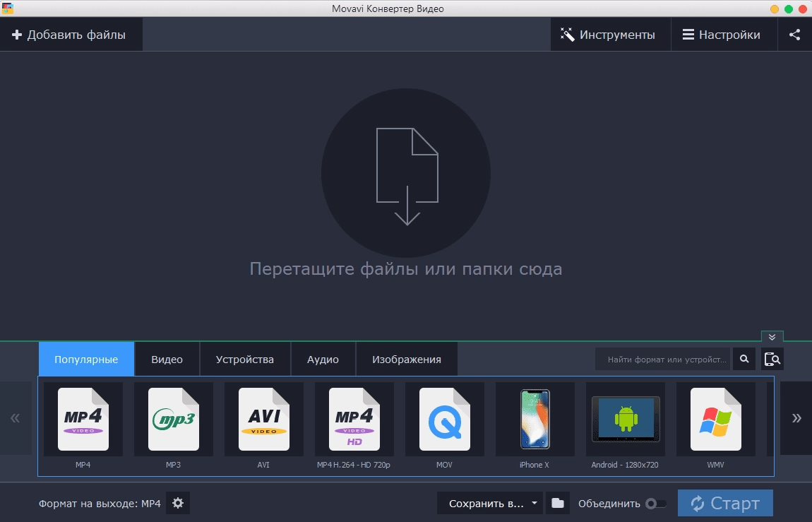Open the Сохранить в... dropdown
The width and height of the screenshot is (812, 522).
(x=490, y=503)
